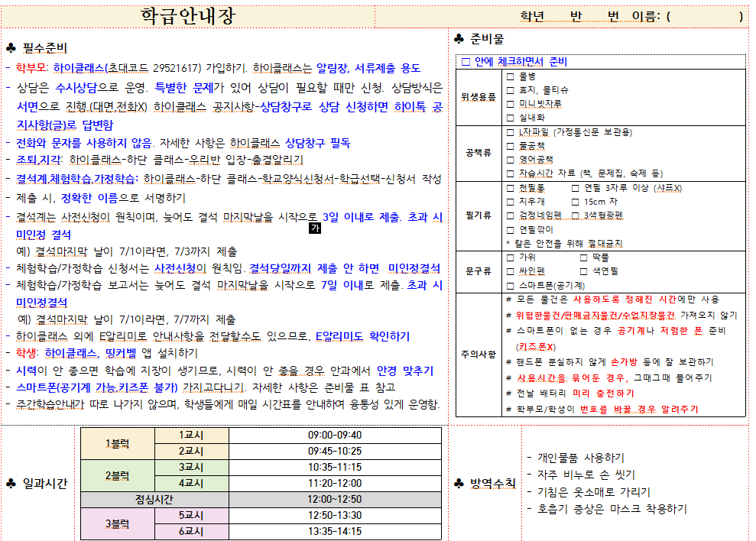Check the 지우개 checkbox
The image size is (756, 541).
(511, 202)
